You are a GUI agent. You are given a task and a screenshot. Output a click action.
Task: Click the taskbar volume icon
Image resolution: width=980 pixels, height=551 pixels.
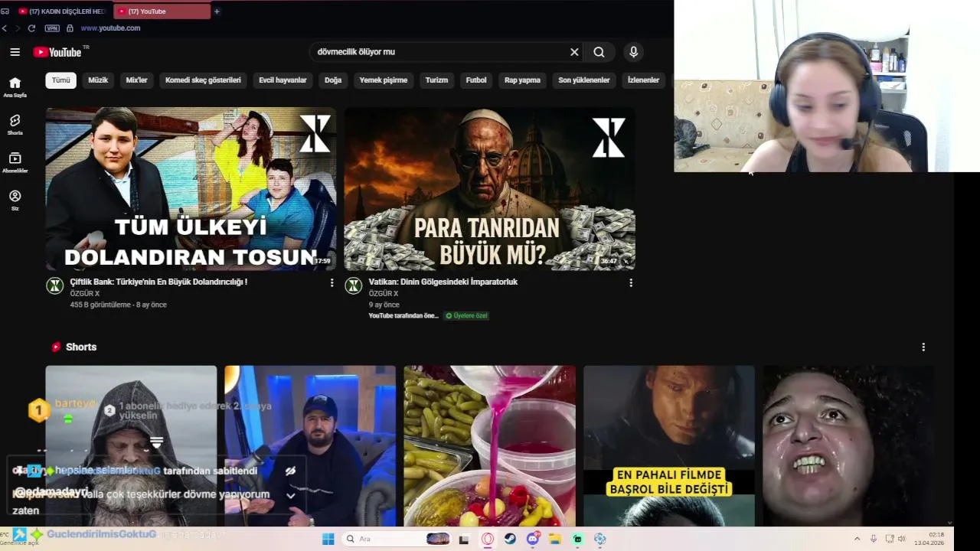pos(901,539)
